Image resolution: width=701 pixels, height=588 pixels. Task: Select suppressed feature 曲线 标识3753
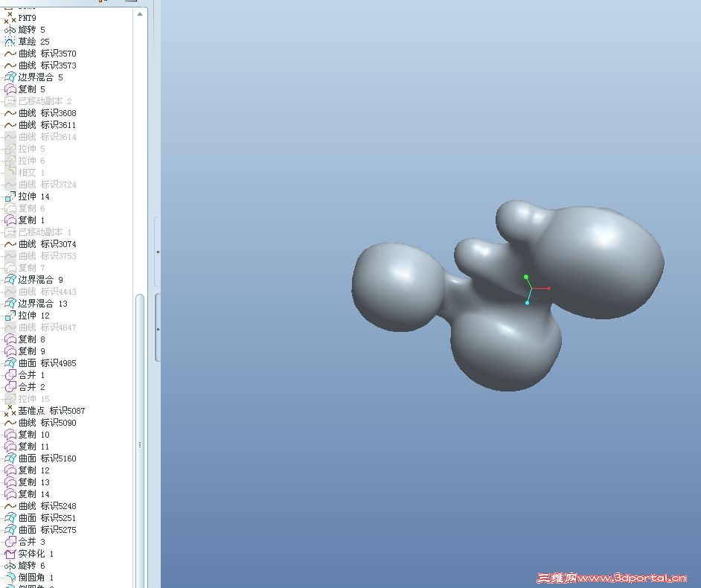coord(48,256)
